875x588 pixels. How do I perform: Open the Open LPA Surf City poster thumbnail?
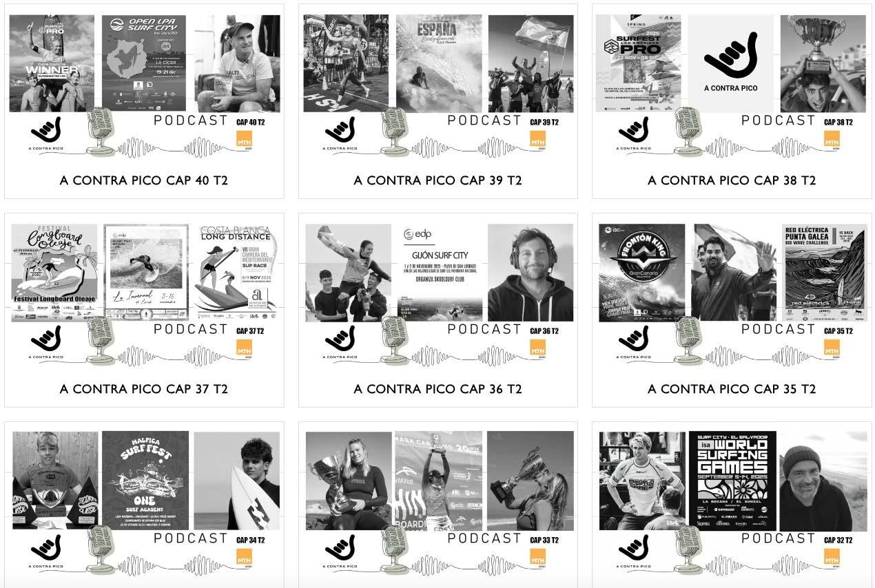(x=145, y=63)
